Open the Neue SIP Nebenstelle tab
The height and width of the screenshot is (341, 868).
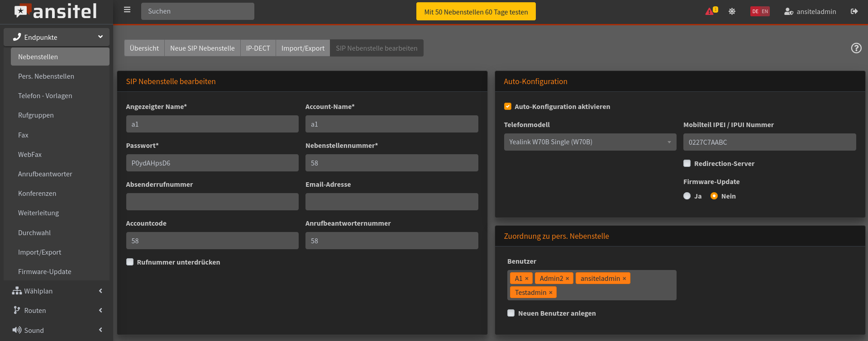point(202,48)
